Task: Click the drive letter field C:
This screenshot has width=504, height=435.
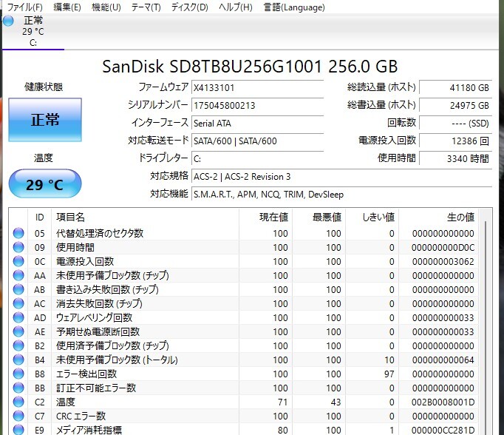Action: coord(257,158)
